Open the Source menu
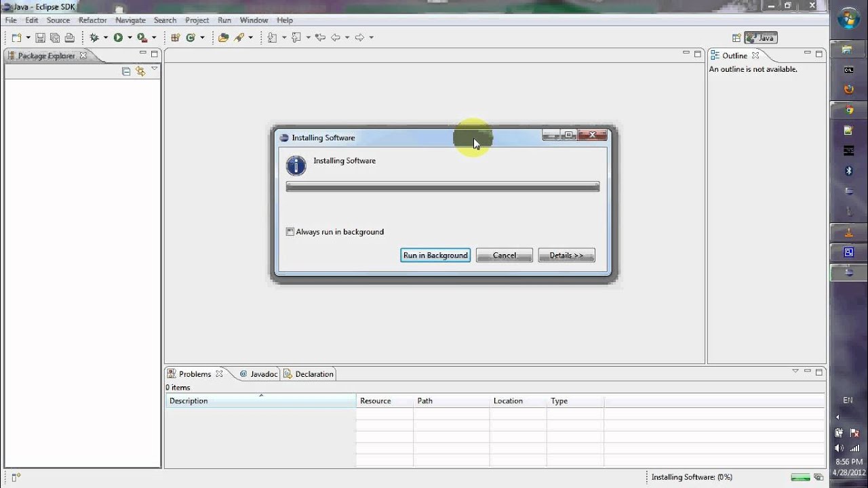The height and width of the screenshot is (488, 868). pyautogui.click(x=58, y=20)
